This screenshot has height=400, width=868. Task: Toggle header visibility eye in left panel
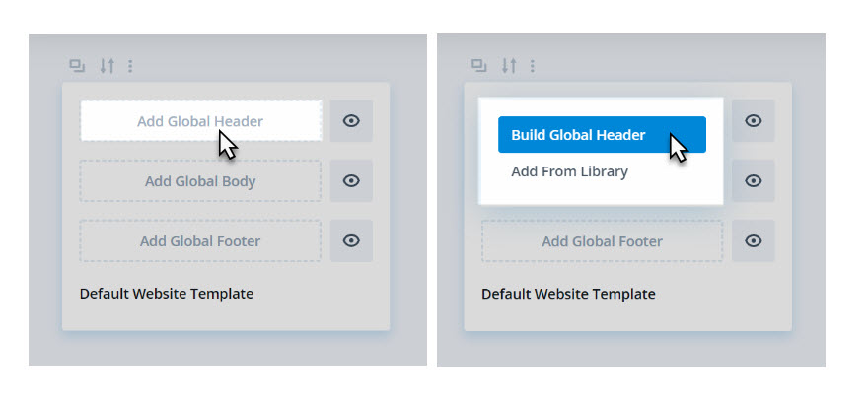[x=351, y=120]
